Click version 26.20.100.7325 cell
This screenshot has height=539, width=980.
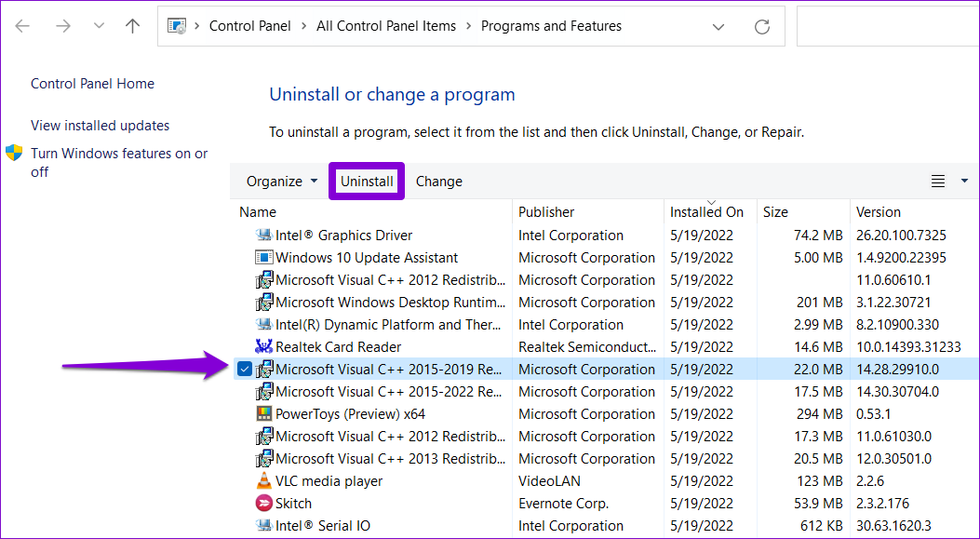click(x=901, y=236)
